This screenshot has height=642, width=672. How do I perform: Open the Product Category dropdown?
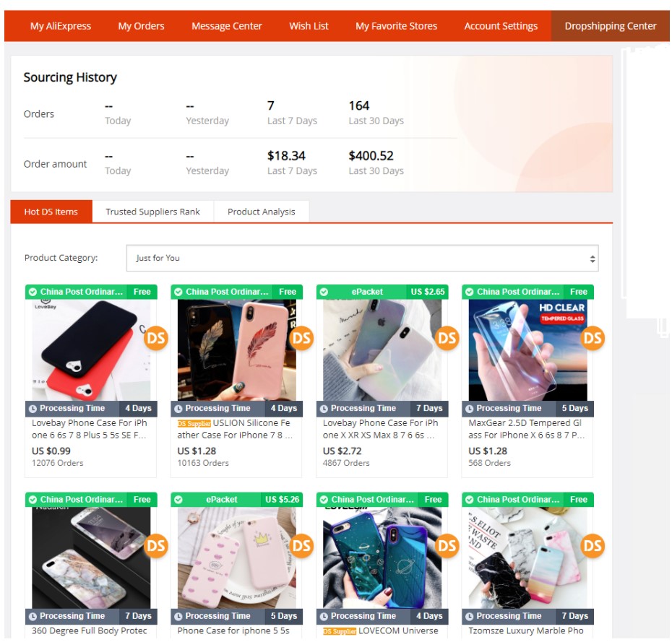[362, 259]
